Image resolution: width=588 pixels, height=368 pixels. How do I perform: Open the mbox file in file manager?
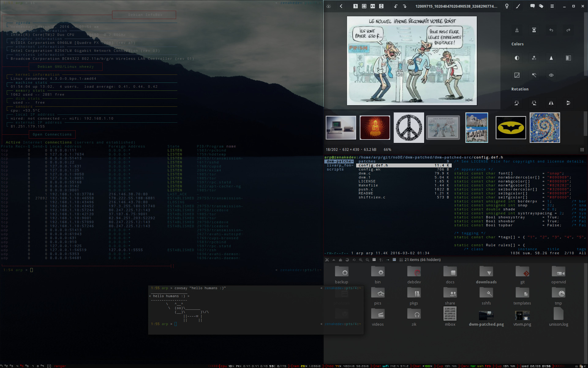click(x=450, y=317)
